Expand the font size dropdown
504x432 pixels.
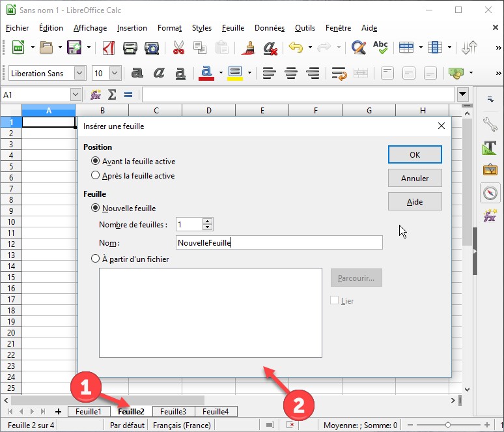click(115, 74)
